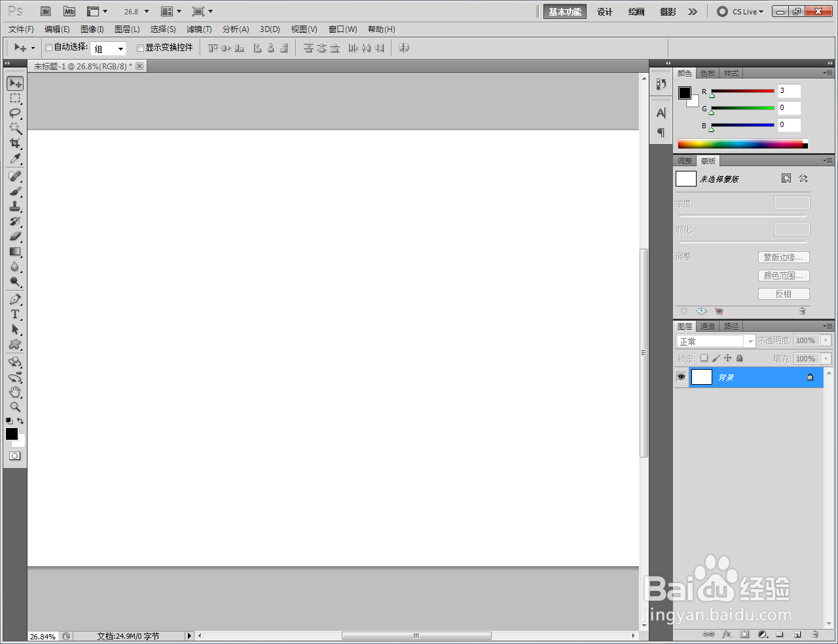Image resolution: width=838 pixels, height=644 pixels.
Task: Open CS Live menu button
Action: coord(740,12)
